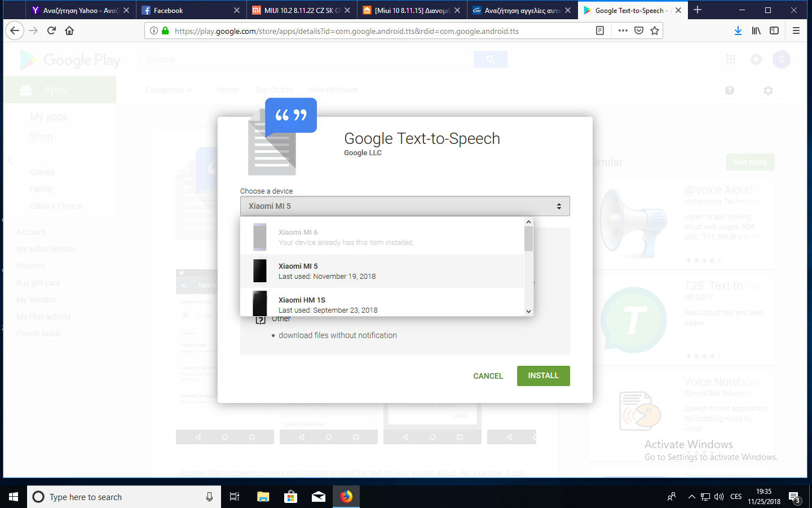
Task: Click the address bar URL
Action: [x=347, y=31]
